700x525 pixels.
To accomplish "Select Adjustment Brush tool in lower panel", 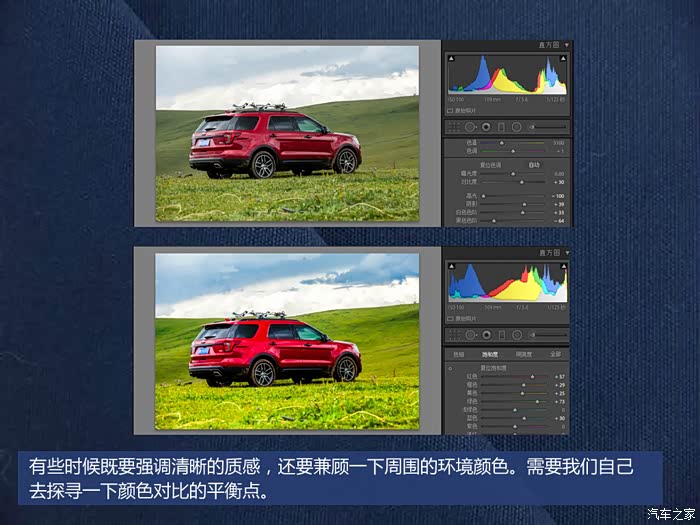I will click(x=548, y=335).
